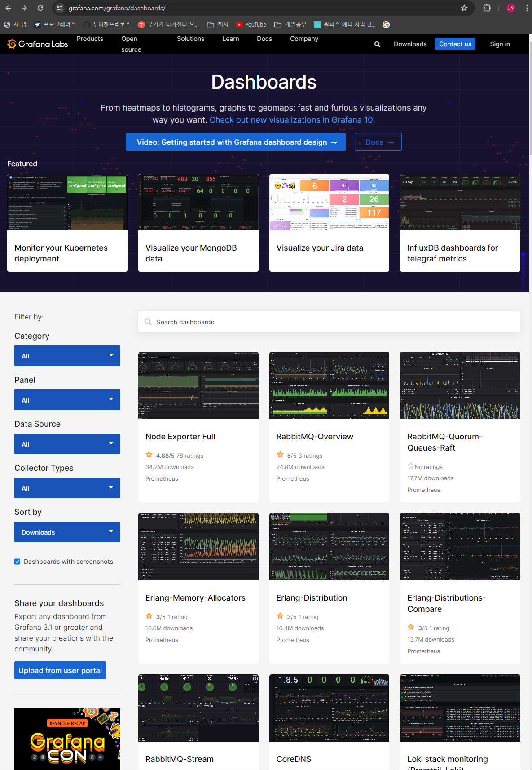Image resolution: width=532 pixels, height=770 pixels.
Task: Click the Google G bookmark icon
Action: click(x=386, y=25)
